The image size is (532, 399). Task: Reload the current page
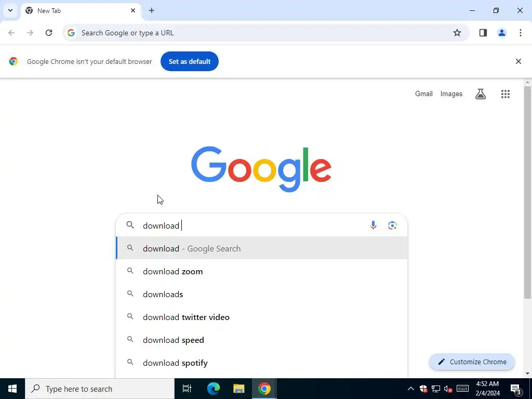tap(49, 33)
